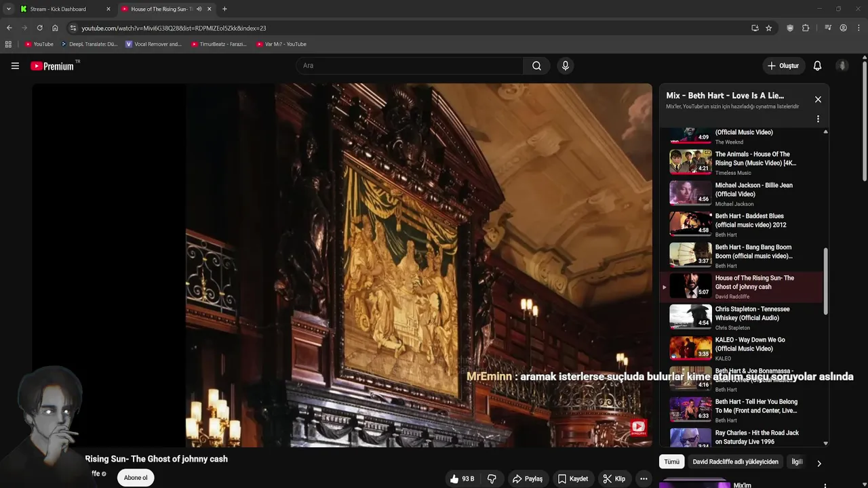Select the Tümü filter chip
Image resolution: width=868 pixels, height=488 pixels.
(x=671, y=462)
